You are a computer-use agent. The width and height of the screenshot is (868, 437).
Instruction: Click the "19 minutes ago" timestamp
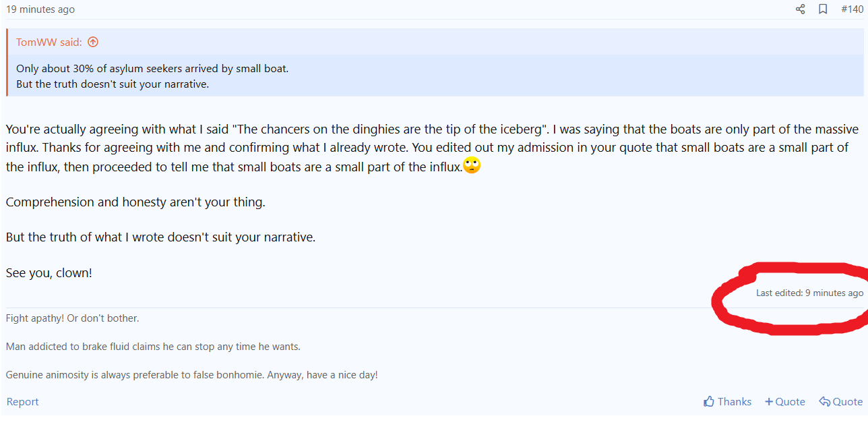(40, 9)
